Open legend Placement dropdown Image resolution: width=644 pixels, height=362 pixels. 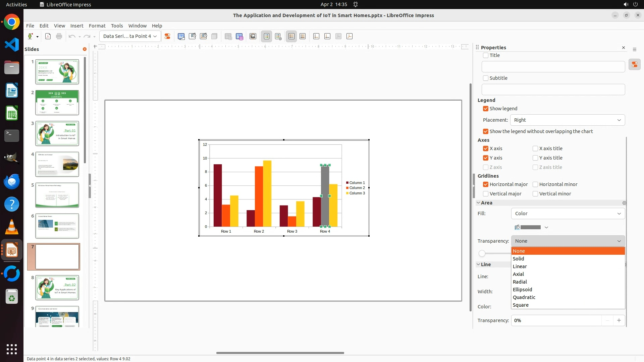568,120
